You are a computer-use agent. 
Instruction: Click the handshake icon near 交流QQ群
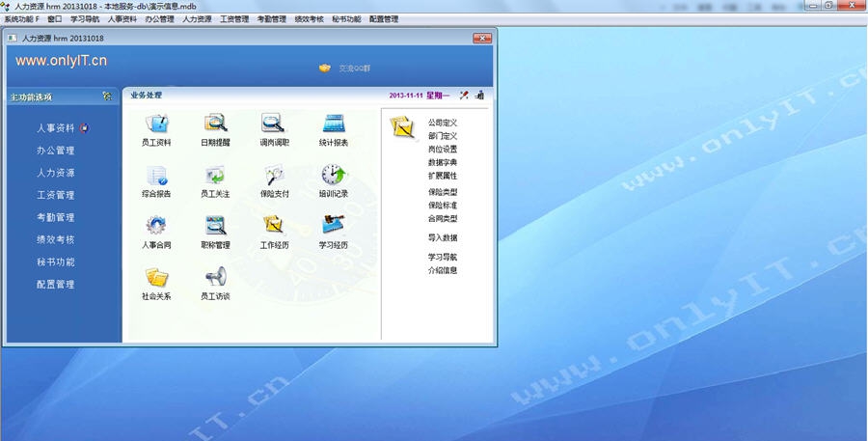pyautogui.click(x=325, y=69)
